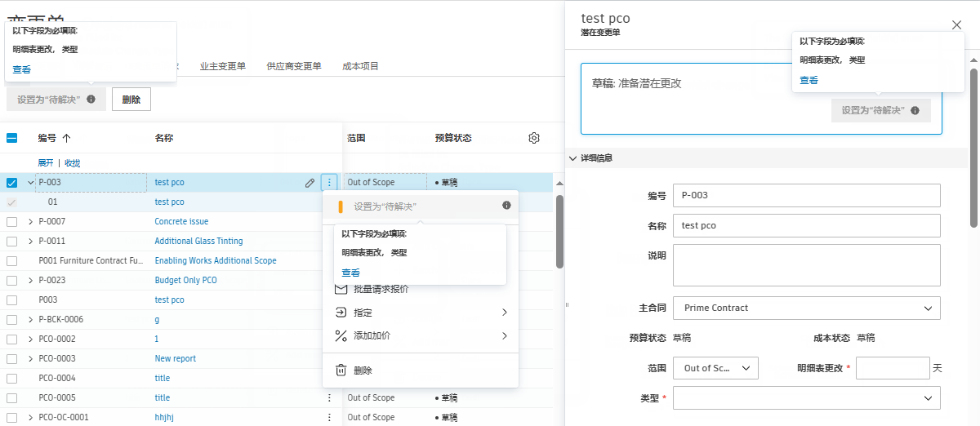The width and height of the screenshot is (980, 426).
Task: Click the info icon in the context menu's first entry
Action: click(506, 206)
